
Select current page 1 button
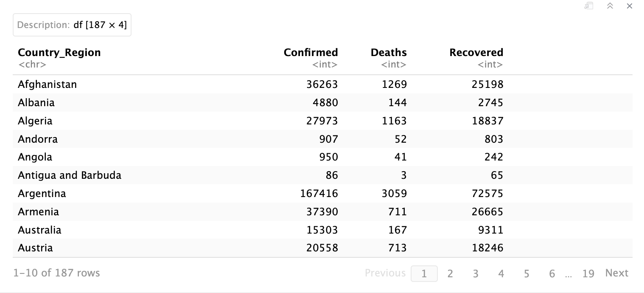424,273
